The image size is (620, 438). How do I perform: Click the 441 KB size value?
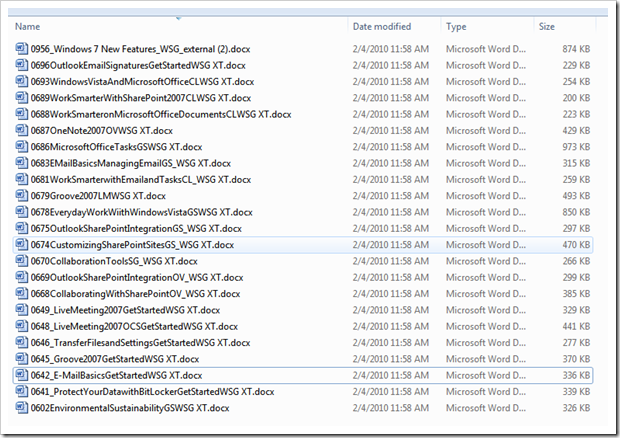point(576,327)
